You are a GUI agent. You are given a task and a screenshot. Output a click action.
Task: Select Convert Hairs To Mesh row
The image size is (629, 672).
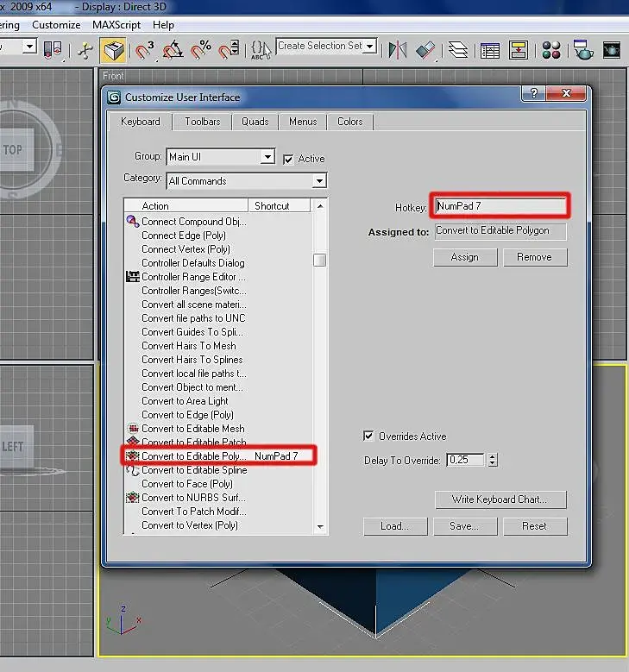(189, 346)
